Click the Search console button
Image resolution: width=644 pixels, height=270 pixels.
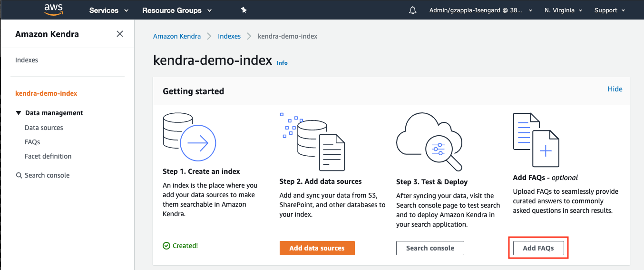(x=430, y=248)
